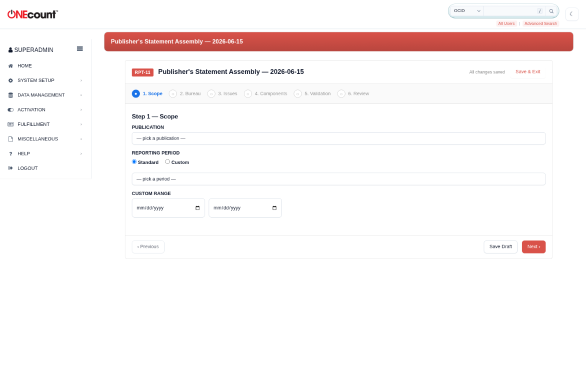This screenshot has height=366, width=586.
Task: Click the Previous button
Action: [148, 247]
